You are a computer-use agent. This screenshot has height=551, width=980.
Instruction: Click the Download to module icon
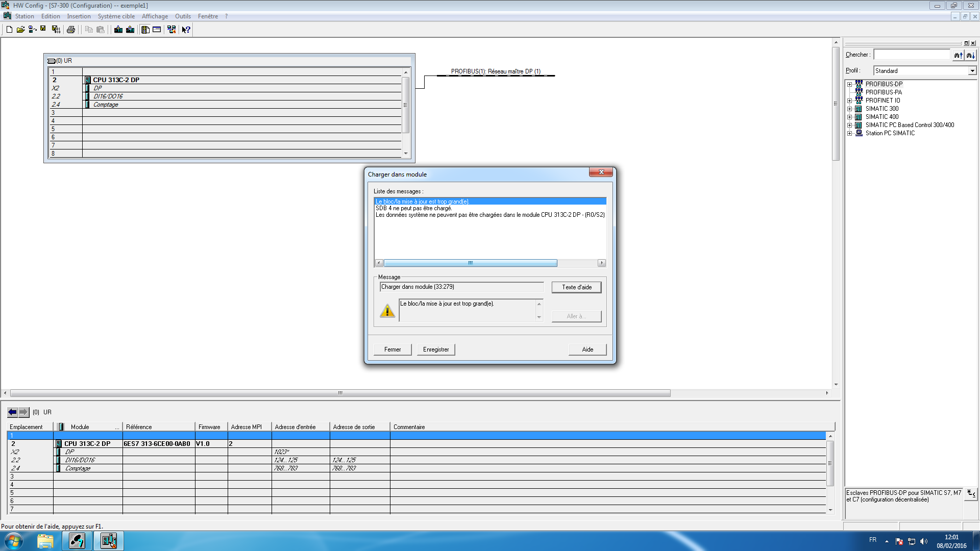(118, 30)
